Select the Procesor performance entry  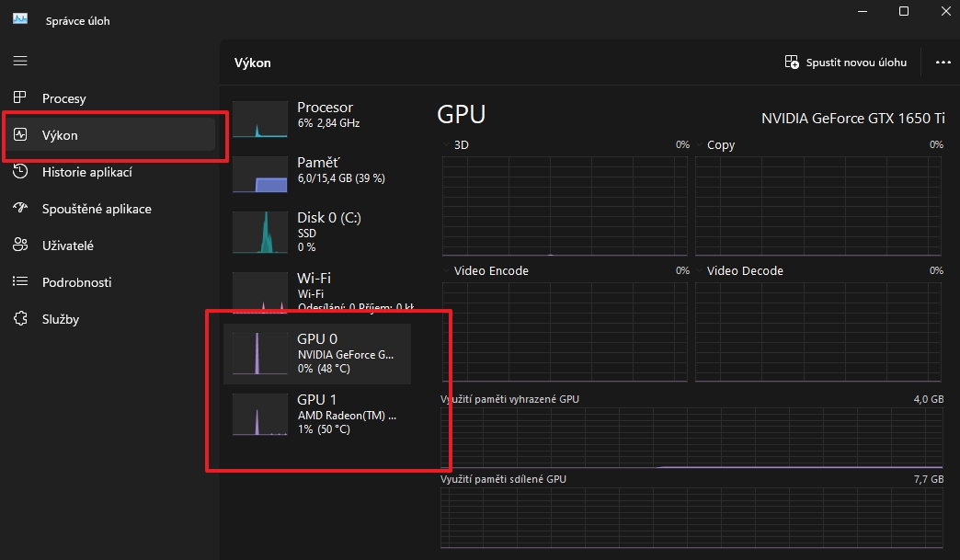pos(317,116)
